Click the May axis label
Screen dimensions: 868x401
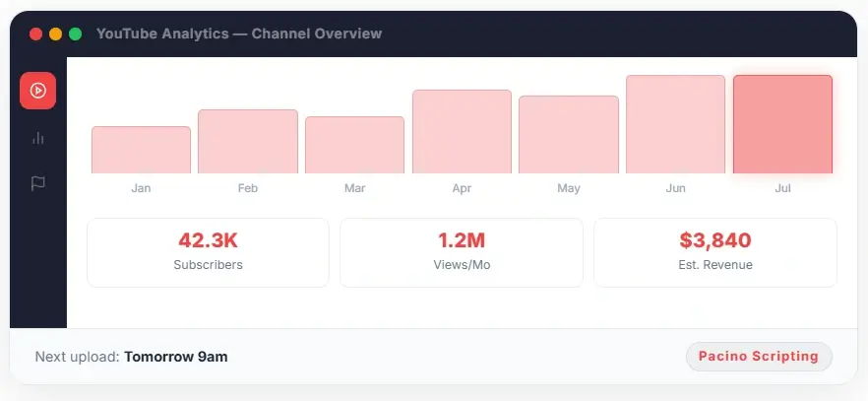pos(569,188)
